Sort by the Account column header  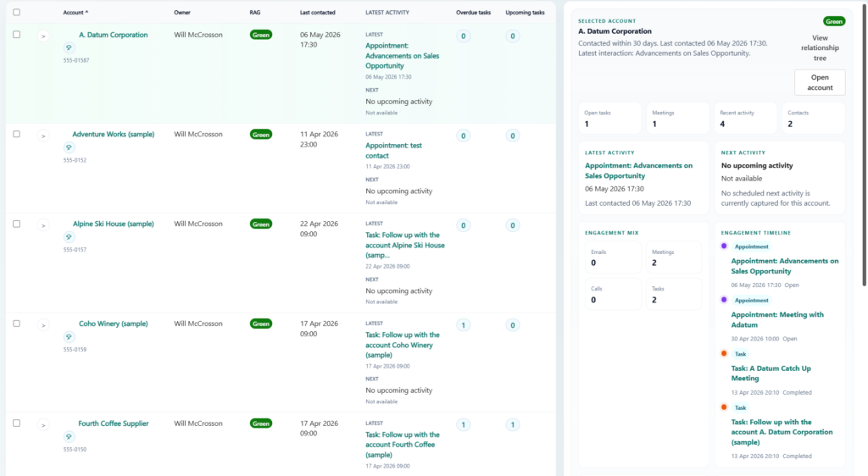pos(75,12)
